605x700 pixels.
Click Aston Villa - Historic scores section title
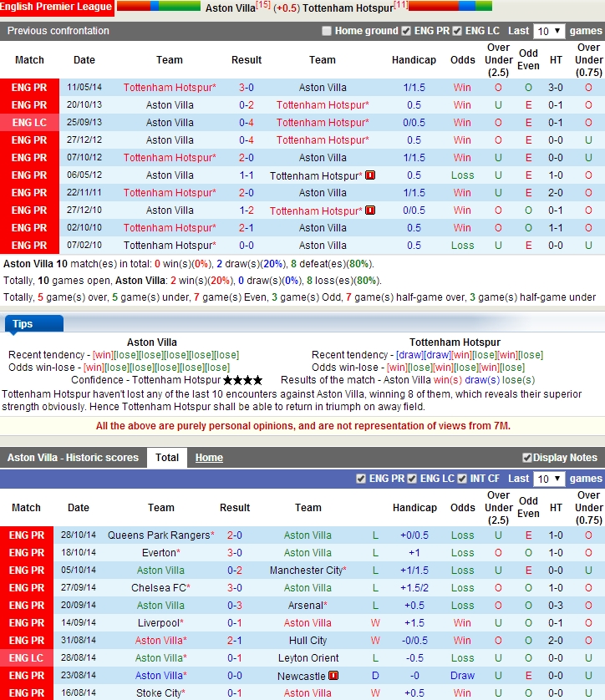click(73, 458)
